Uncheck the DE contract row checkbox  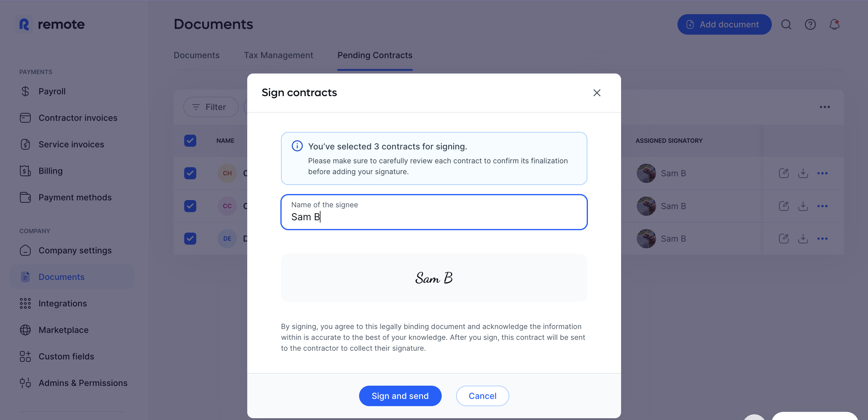[x=190, y=238]
